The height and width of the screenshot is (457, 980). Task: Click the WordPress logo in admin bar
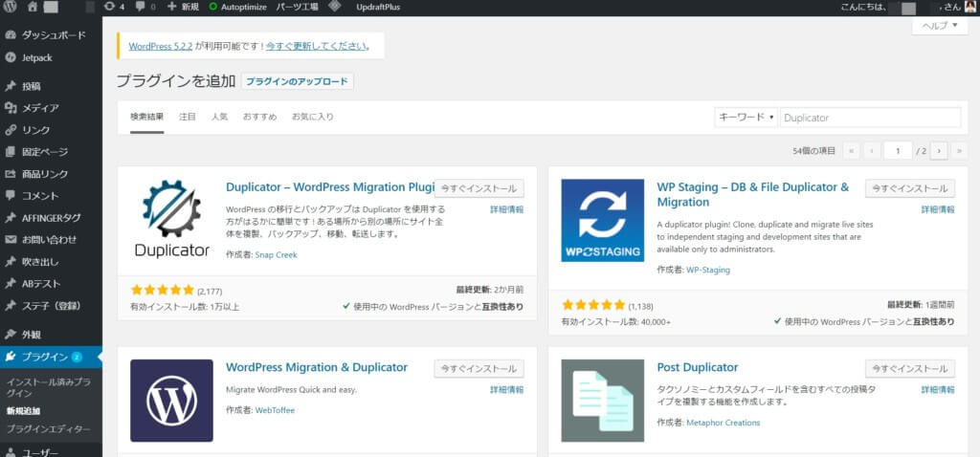(x=11, y=7)
